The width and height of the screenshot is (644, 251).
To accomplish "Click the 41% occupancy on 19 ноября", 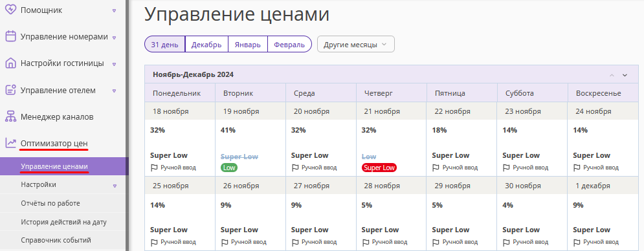I will coord(228,130).
